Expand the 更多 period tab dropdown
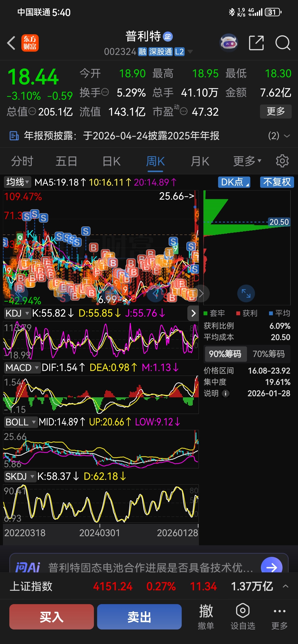Viewport: 298px width, 644px height. (247, 161)
